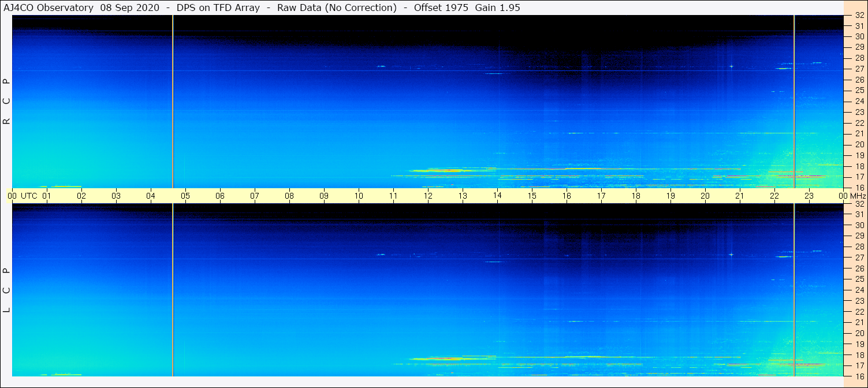Click the 22 hour mark on time axis
This screenshot has height=388, width=868.
774,196
